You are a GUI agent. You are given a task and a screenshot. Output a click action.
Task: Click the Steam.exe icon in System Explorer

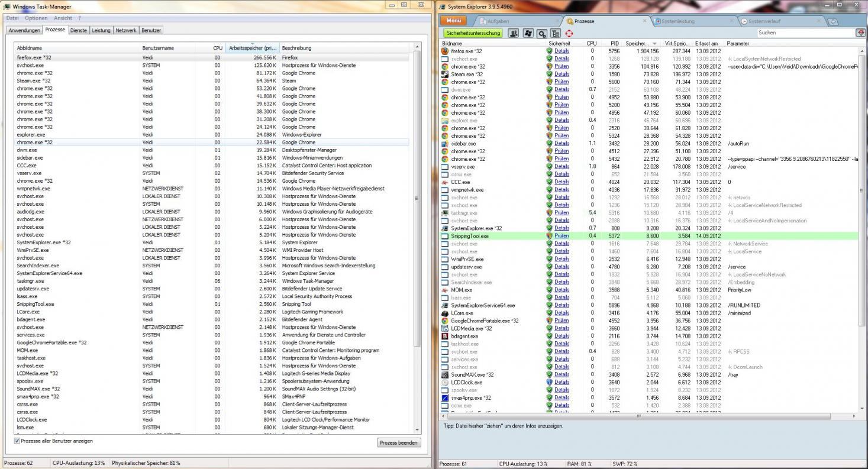click(445, 74)
